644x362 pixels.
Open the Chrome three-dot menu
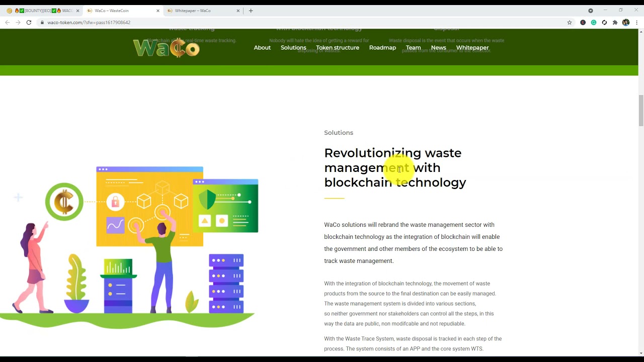[636, 23]
